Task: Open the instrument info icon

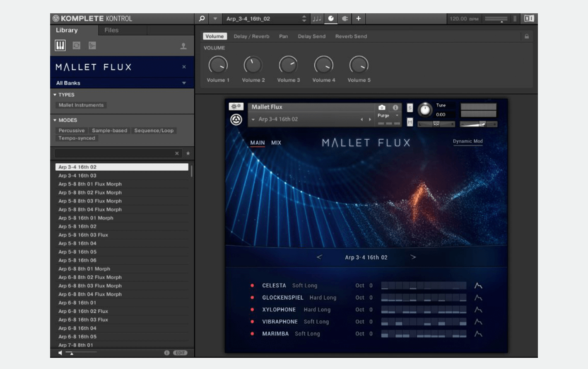Action: pos(395,107)
